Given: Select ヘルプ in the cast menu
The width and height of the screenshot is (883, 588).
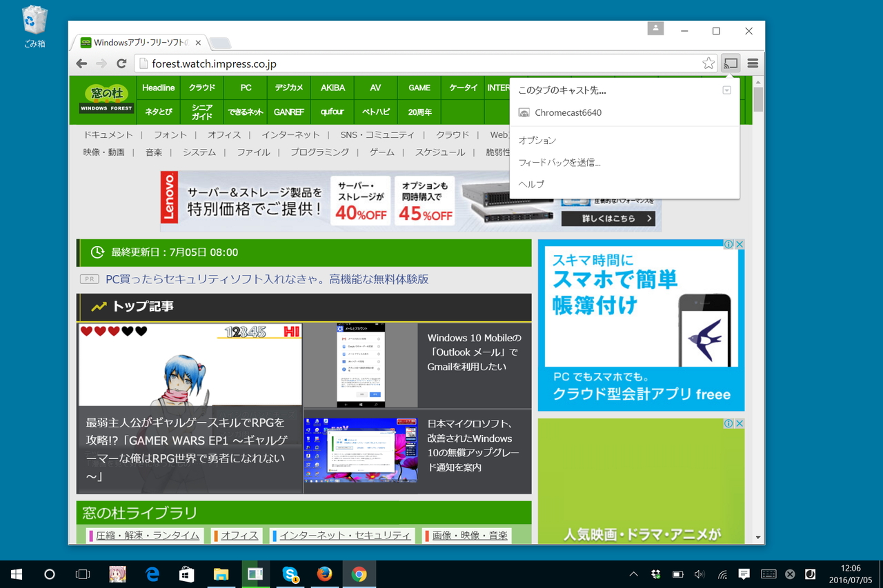Looking at the screenshot, I should [530, 184].
